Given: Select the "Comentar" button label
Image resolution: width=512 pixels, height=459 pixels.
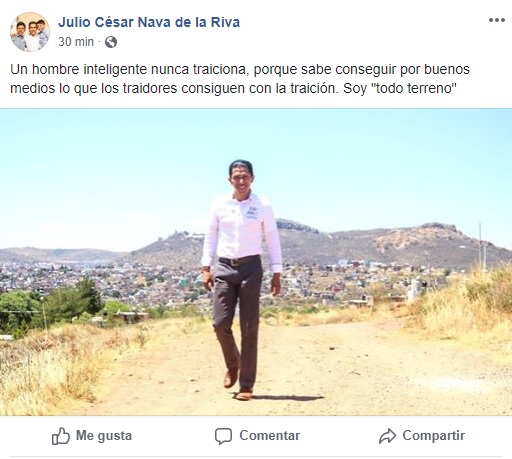Looking at the screenshot, I should coord(270,436).
